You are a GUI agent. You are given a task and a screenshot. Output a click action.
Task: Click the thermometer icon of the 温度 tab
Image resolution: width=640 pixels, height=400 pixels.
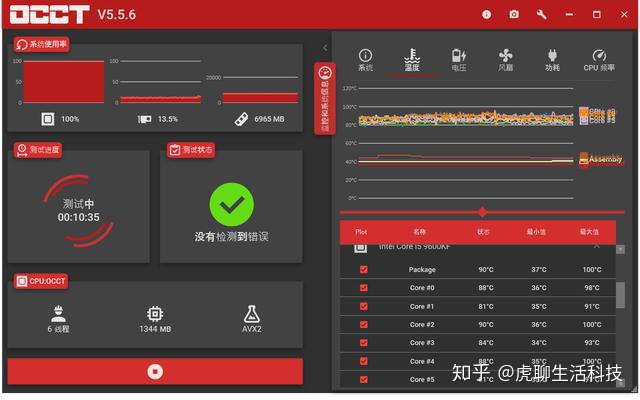click(x=412, y=56)
